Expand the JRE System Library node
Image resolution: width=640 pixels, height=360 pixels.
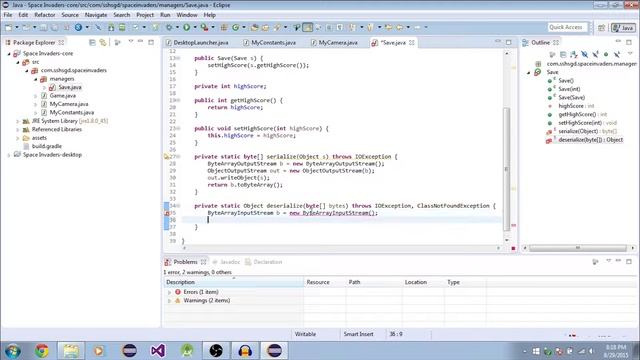(18, 121)
